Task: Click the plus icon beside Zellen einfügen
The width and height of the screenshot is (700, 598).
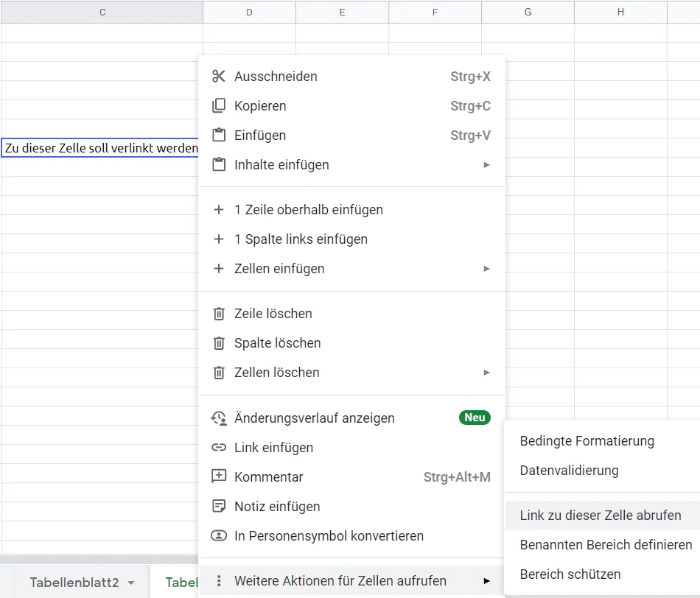Action: (x=218, y=269)
